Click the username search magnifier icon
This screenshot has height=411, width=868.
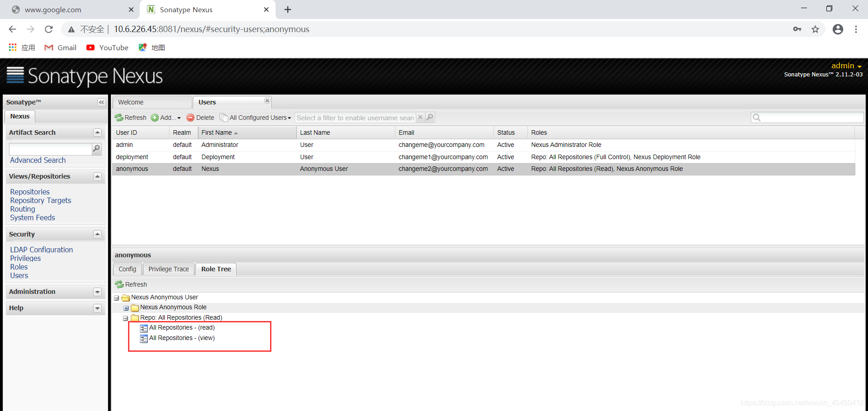(x=430, y=118)
